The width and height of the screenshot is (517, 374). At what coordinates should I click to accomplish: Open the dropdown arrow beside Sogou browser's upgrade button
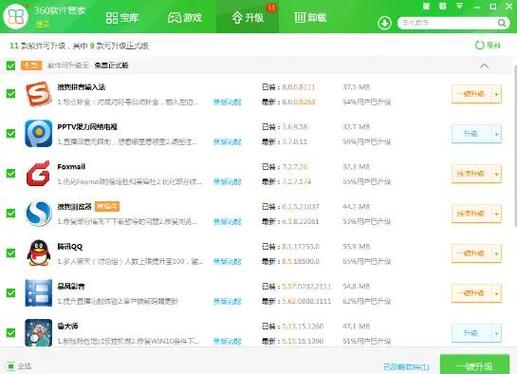pyautogui.click(x=496, y=214)
